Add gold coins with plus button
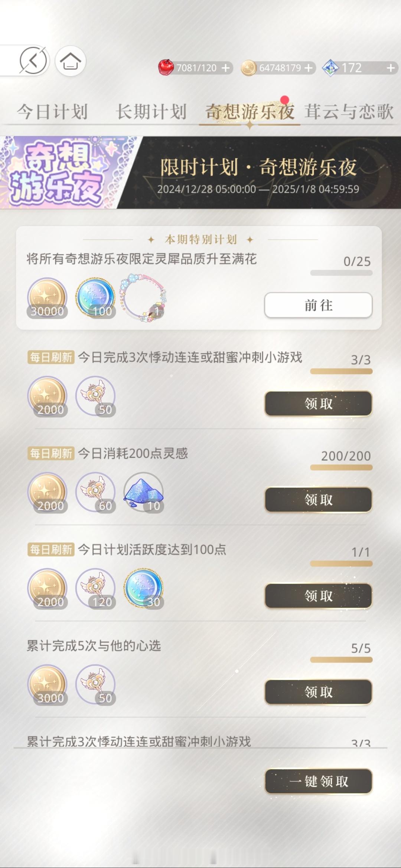The image size is (401, 868). (x=309, y=68)
